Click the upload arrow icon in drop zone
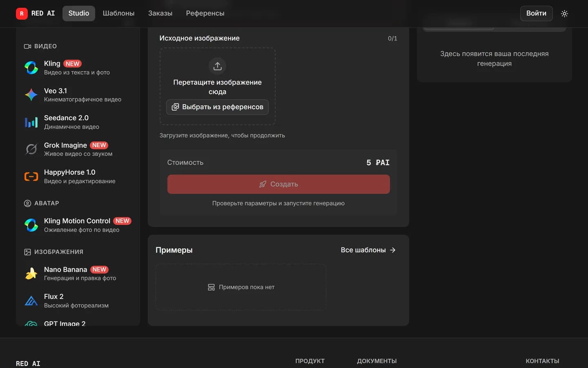This screenshot has height=368, width=588. point(217,66)
